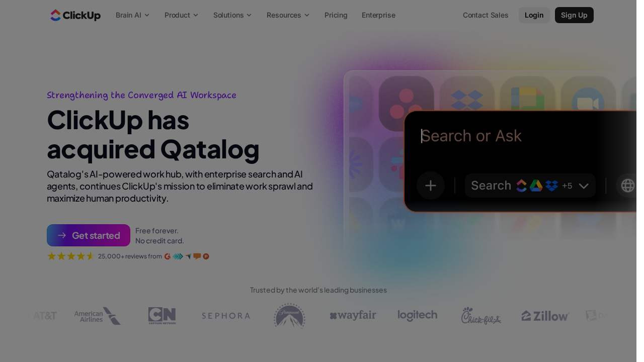
Task: Click the Sign Up button
Action: click(x=574, y=15)
